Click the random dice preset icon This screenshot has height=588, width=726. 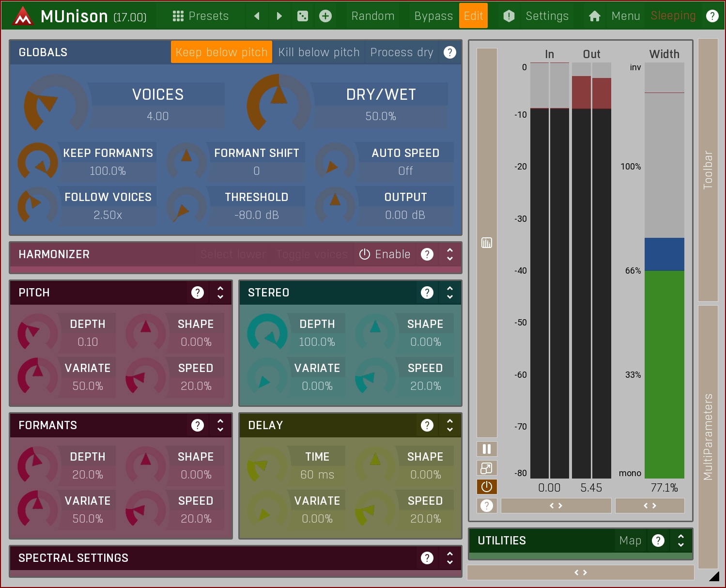click(302, 16)
